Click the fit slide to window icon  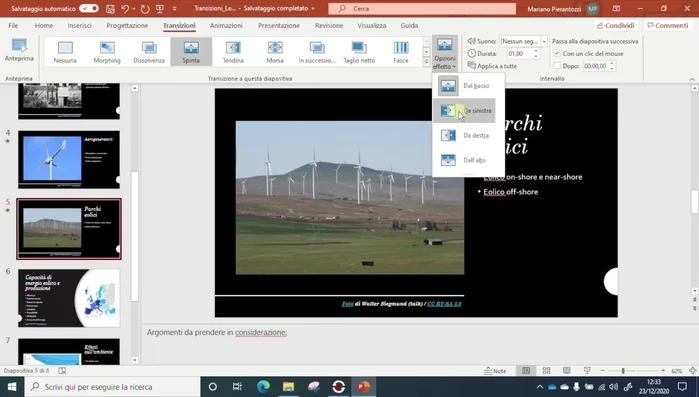tap(692, 371)
